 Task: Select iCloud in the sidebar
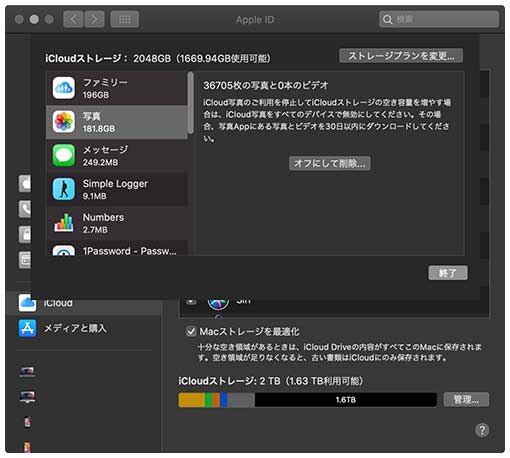click(x=83, y=303)
